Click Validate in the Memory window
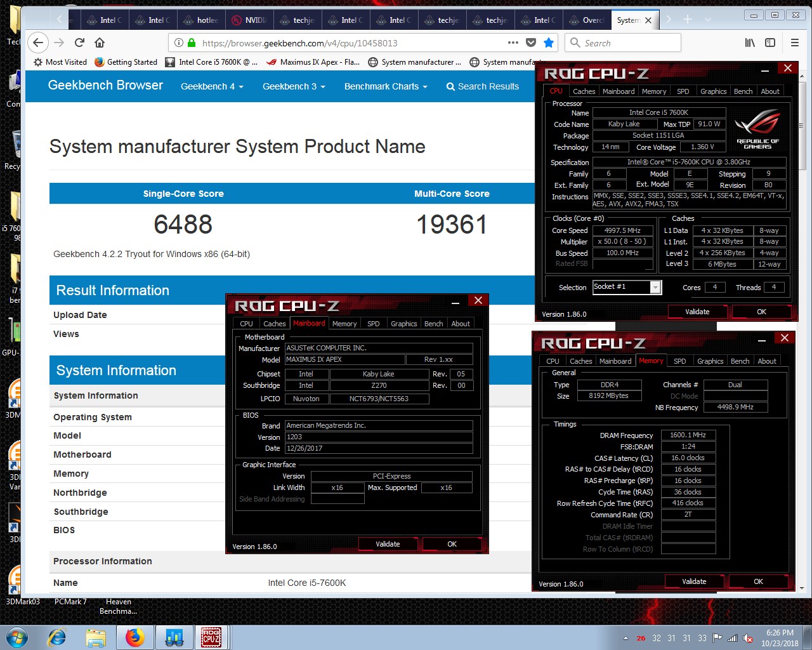812x650 pixels. pos(694,581)
